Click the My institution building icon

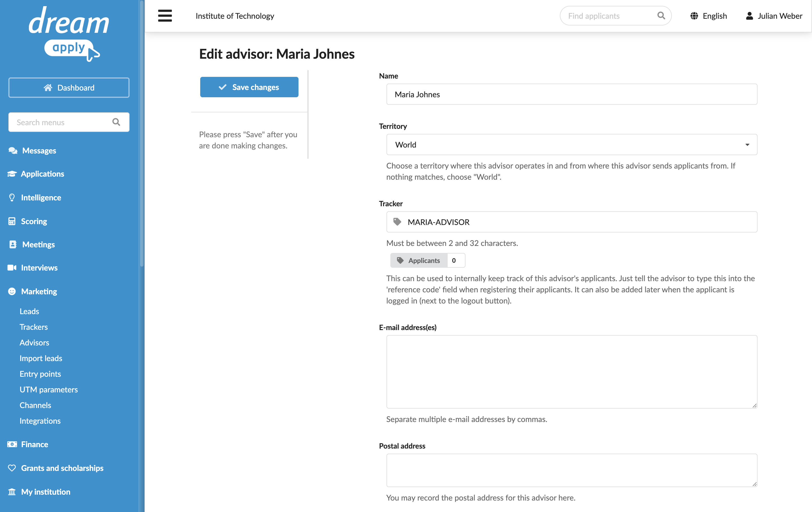click(x=12, y=491)
